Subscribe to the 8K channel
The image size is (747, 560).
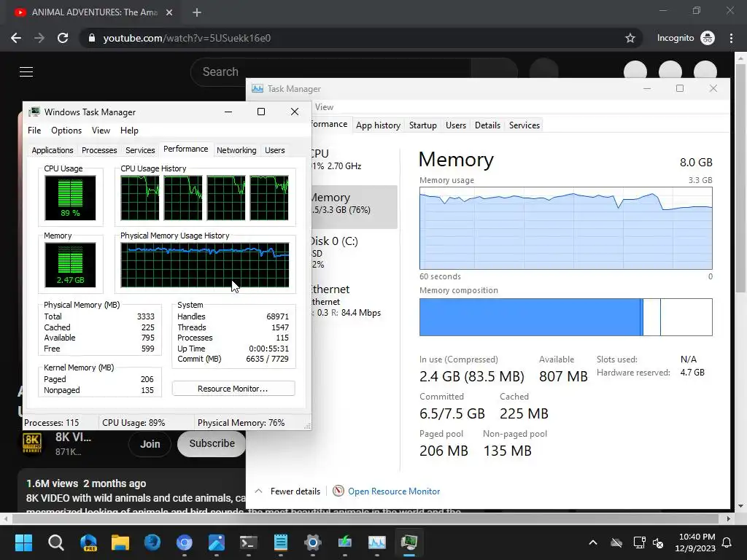coord(212,443)
